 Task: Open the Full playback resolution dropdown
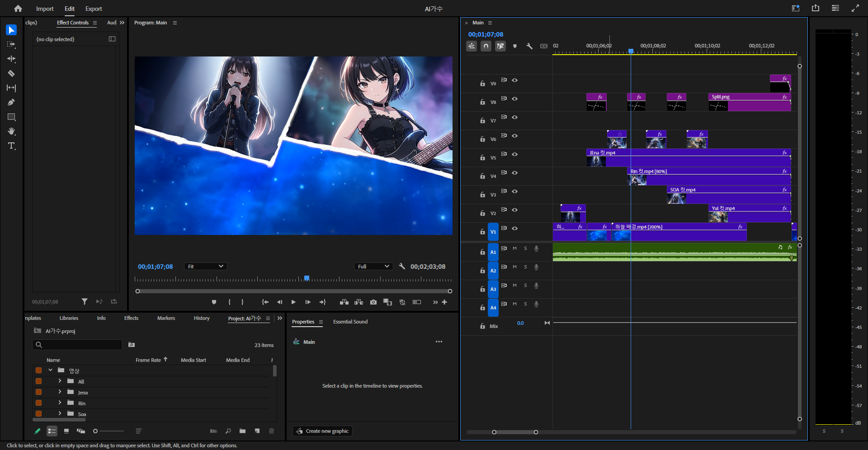click(x=373, y=267)
